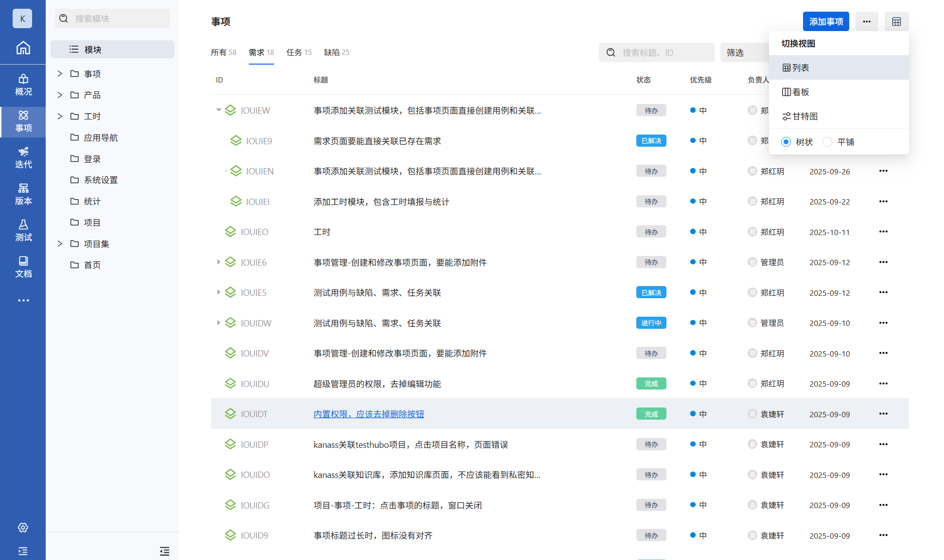The width and height of the screenshot is (944, 560).
Task: Open 版本 versions in left navigation
Action: point(23,194)
